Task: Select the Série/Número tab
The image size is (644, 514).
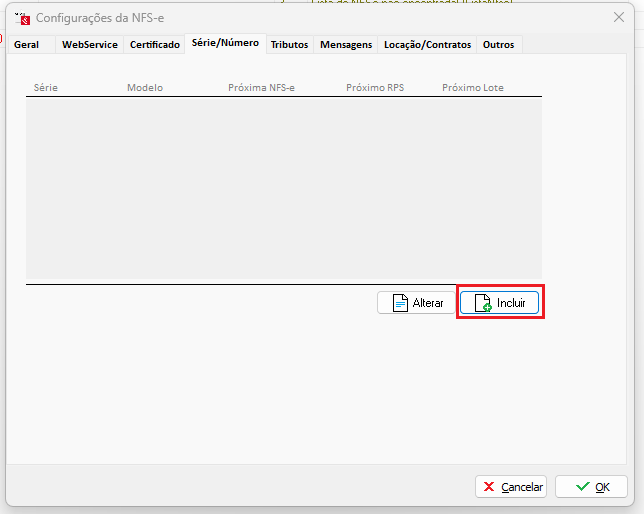Action: click(x=225, y=43)
